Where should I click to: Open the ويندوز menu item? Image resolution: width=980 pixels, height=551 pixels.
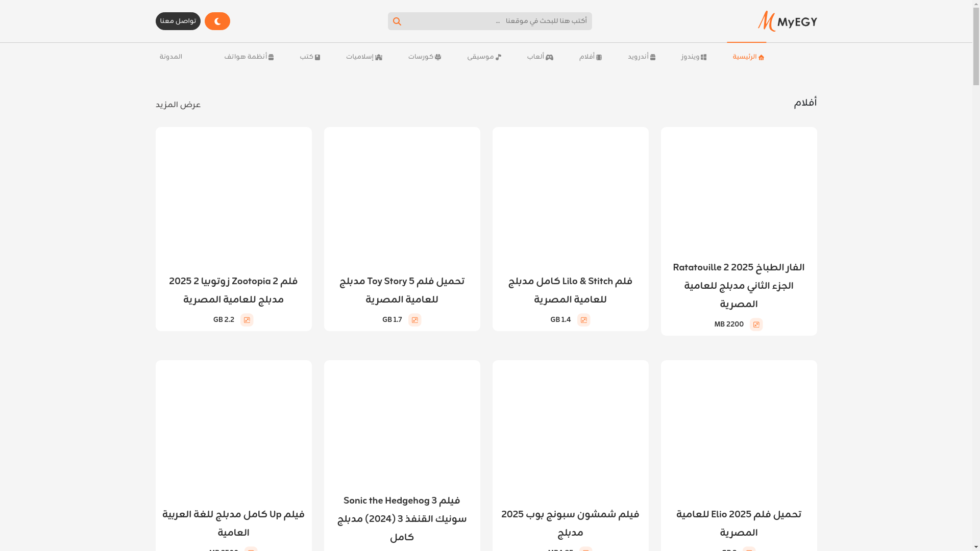pos(693,57)
